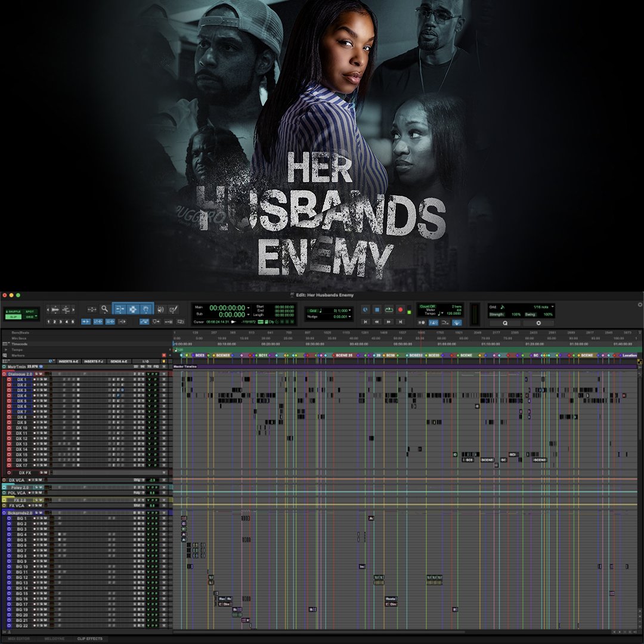This screenshot has width=644, height=644.
Task: Select the Pencil tool
Action: pos(174,309)
